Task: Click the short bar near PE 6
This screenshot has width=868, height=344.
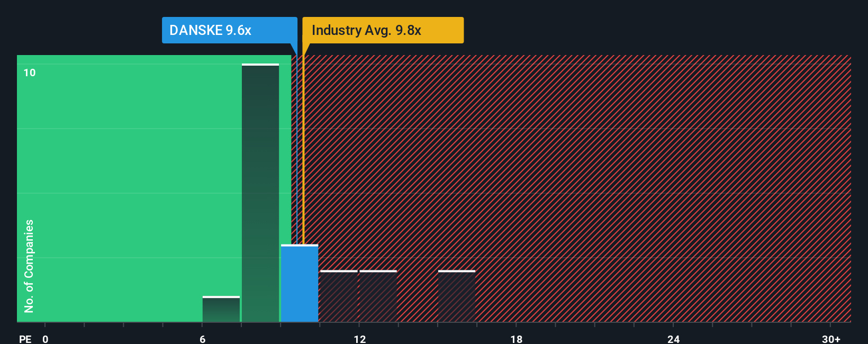Action: pyautogui.click(x=221, y=309)
